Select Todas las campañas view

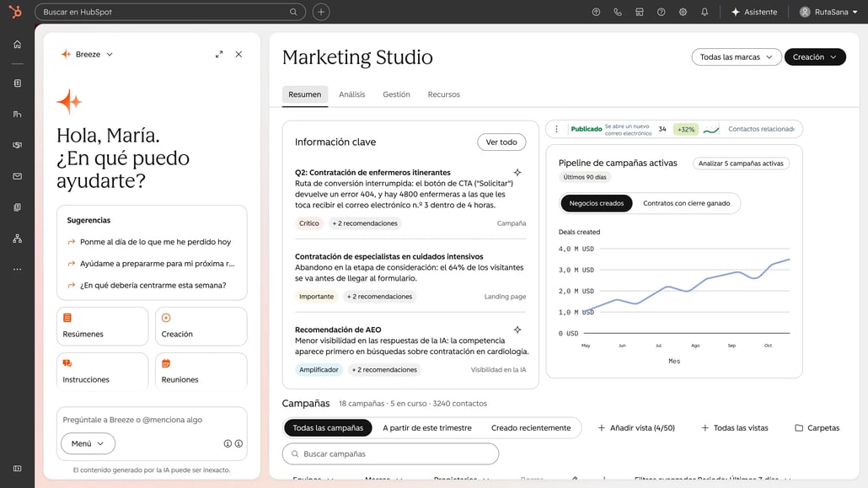[x=328, y=427]
